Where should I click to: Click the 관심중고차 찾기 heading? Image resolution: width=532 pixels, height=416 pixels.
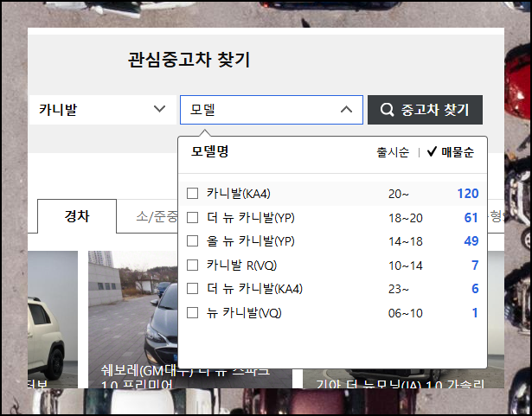189,60
